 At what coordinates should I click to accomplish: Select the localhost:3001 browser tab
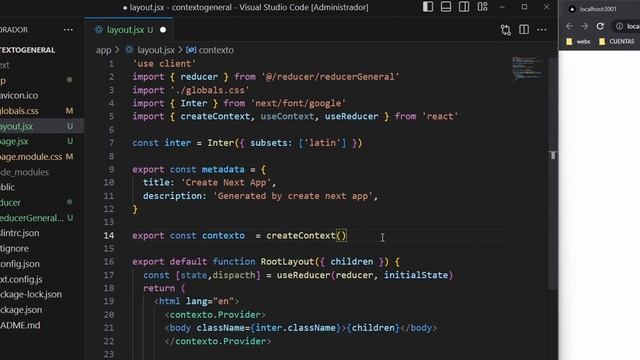click(598, 9)
